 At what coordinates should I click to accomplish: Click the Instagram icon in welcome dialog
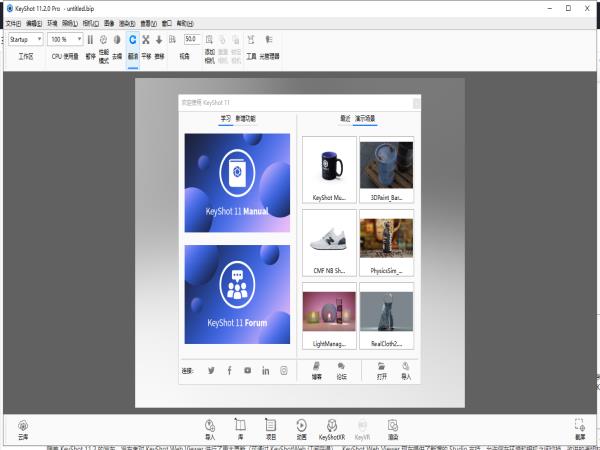click(x=284, y=370)
